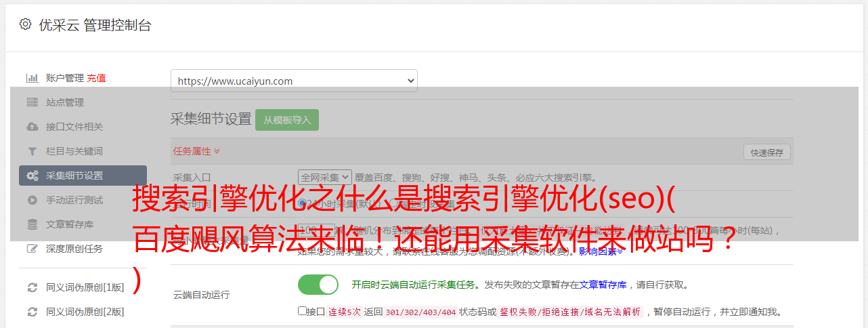
Task: Open the https://www.ucaiyun.com site dropdown
Action: coord(294,81)
